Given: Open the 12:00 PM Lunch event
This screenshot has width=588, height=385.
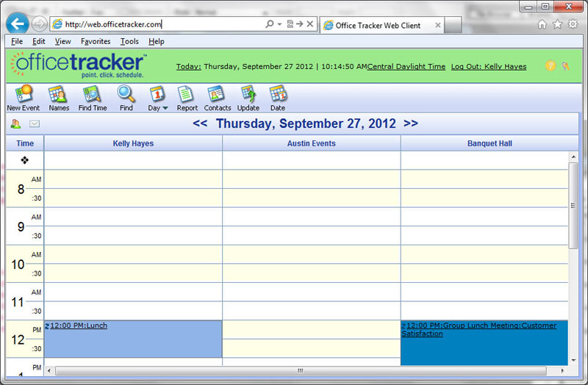Looking at the screenshot, I should pos(78,325).
